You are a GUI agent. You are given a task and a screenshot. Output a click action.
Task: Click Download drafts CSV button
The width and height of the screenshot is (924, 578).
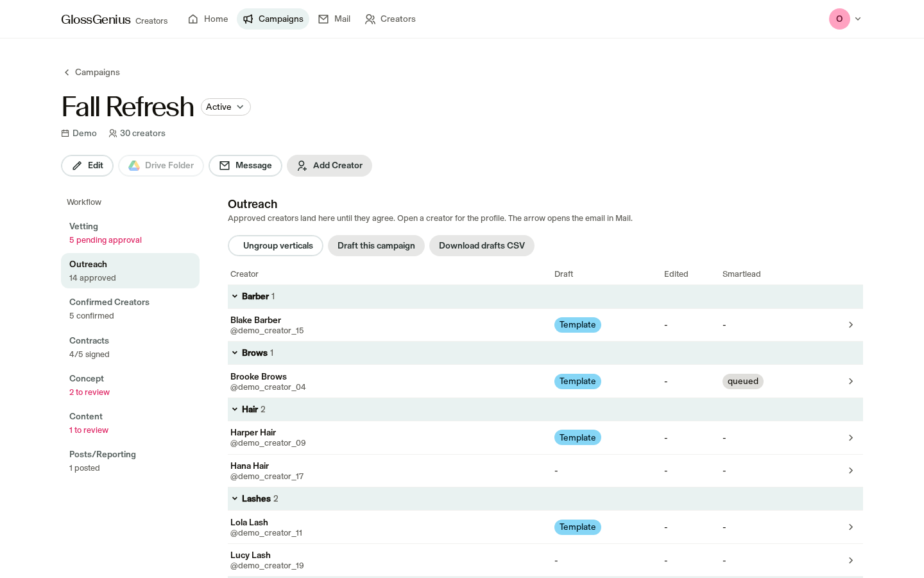click(482, 246)
